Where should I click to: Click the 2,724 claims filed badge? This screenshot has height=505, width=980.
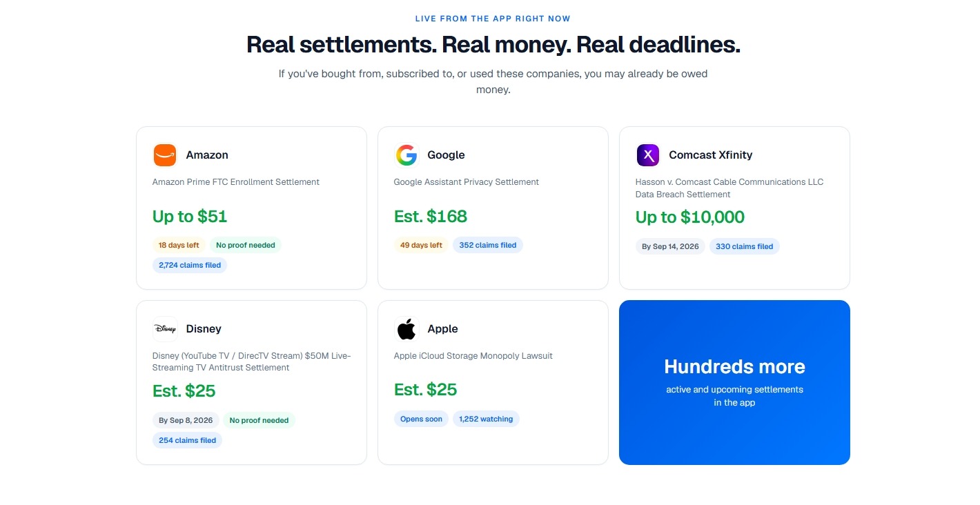(x=190, y=265)
